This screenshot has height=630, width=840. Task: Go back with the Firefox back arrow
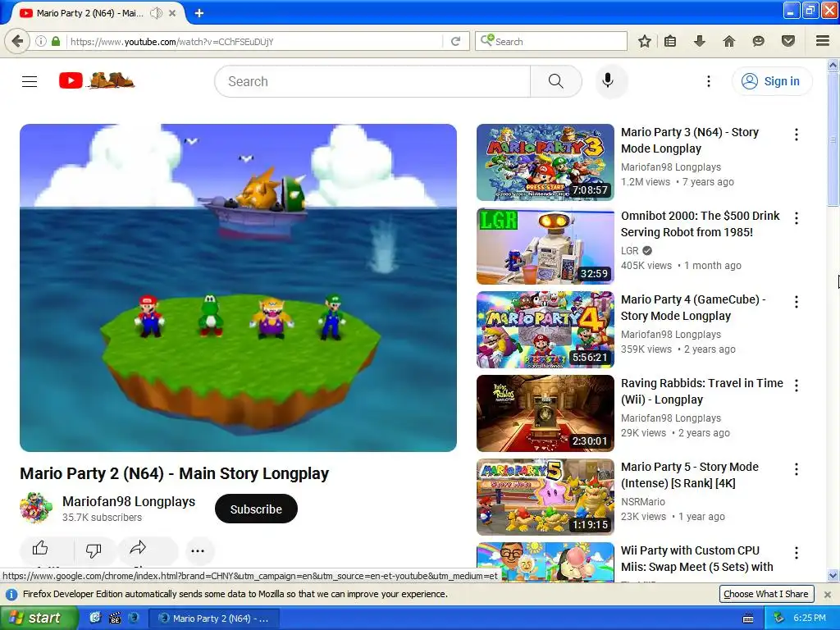17,41
